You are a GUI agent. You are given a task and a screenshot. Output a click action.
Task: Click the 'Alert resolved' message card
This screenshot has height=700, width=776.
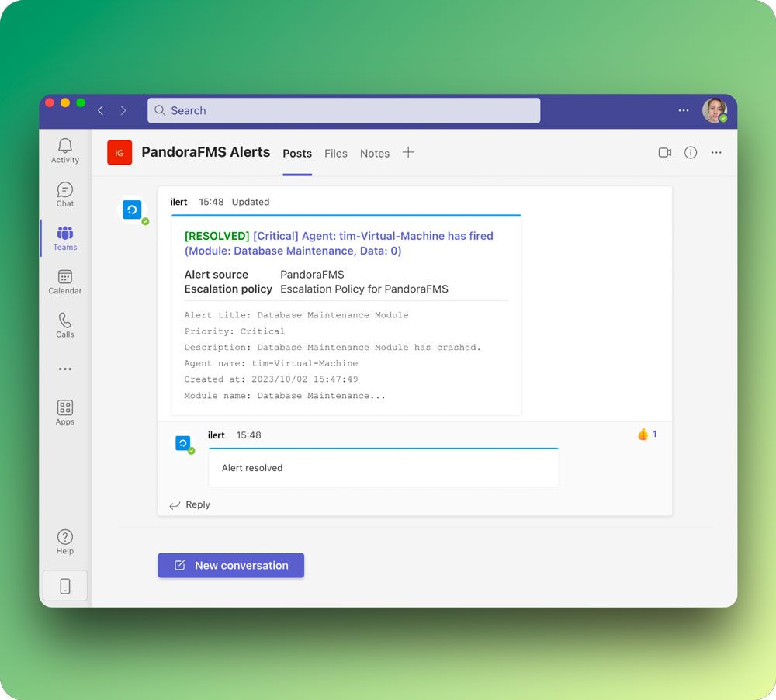point(383,468)
